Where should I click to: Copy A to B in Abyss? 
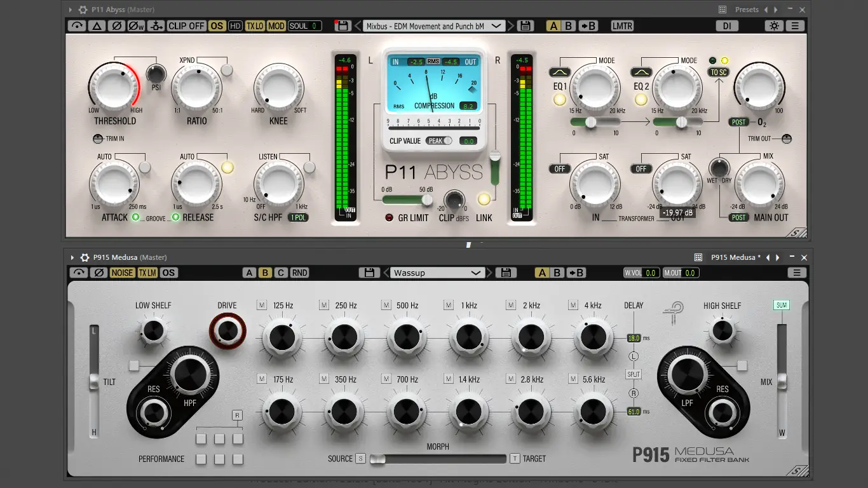click(588, 26)
